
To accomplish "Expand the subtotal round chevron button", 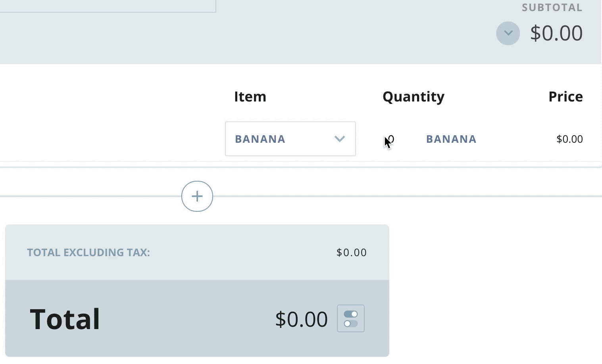I will (x=508, y=33).
